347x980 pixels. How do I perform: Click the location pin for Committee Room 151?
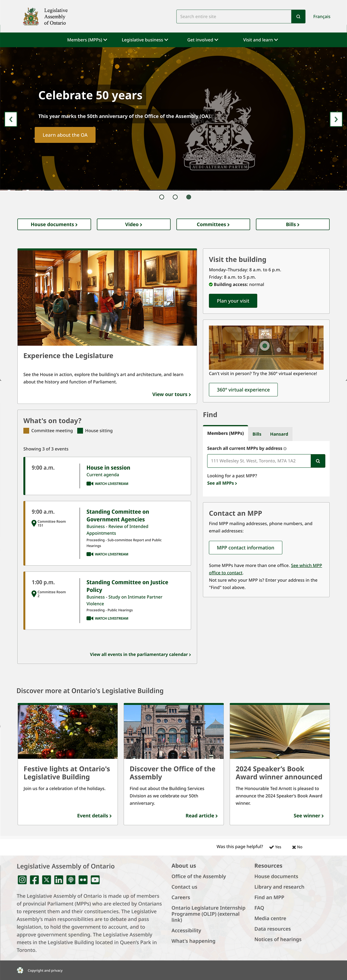click(34, 523)
